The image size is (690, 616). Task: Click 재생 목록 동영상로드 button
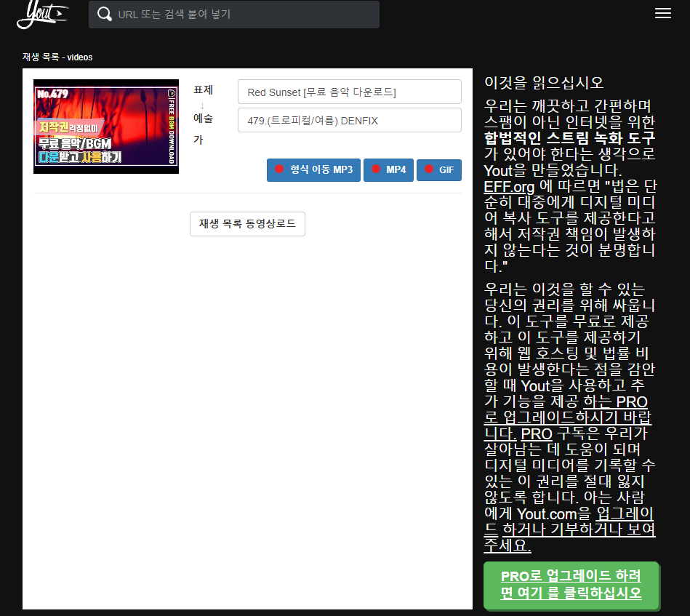click(247, 224)
